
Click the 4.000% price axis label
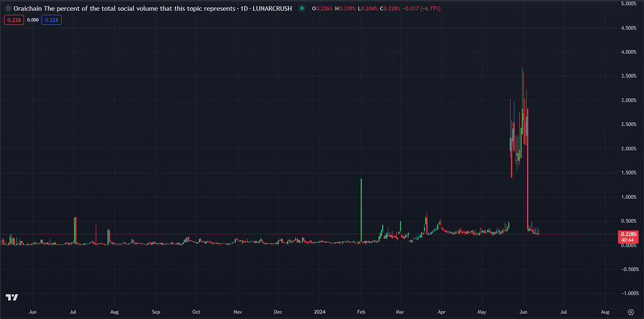[x=628, y=52]
